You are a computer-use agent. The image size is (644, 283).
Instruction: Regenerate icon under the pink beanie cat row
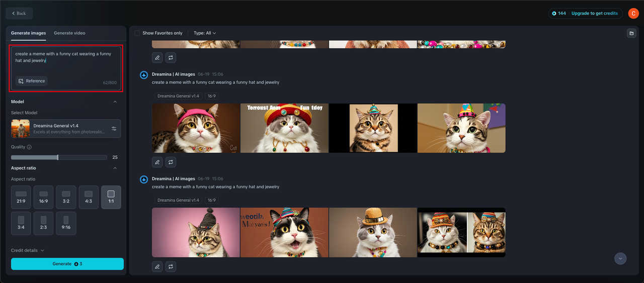(x=171, y=162)
